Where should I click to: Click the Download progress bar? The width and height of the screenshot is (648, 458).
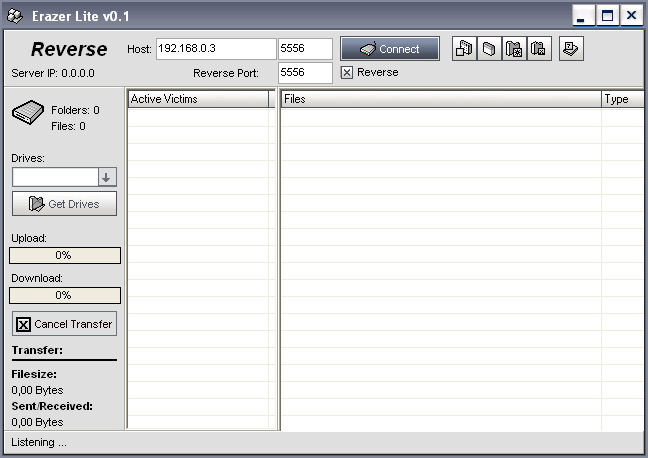pyautogui.click(x=64, y=296)
